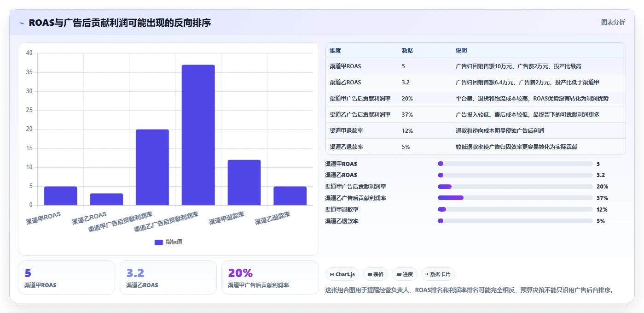Click the 渠道乙退款率 bar in the chart
644x313 pixels.
(x=290, y=195)
